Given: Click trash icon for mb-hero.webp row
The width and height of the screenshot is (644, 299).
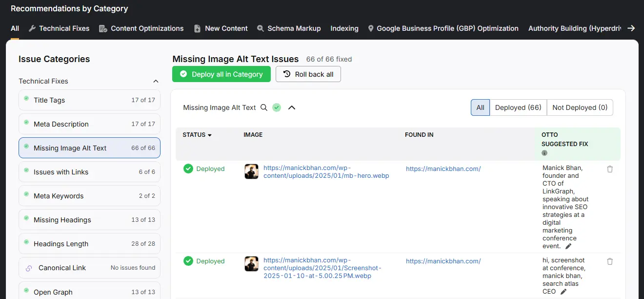Looking at the screenshot, I should point(610,169).
